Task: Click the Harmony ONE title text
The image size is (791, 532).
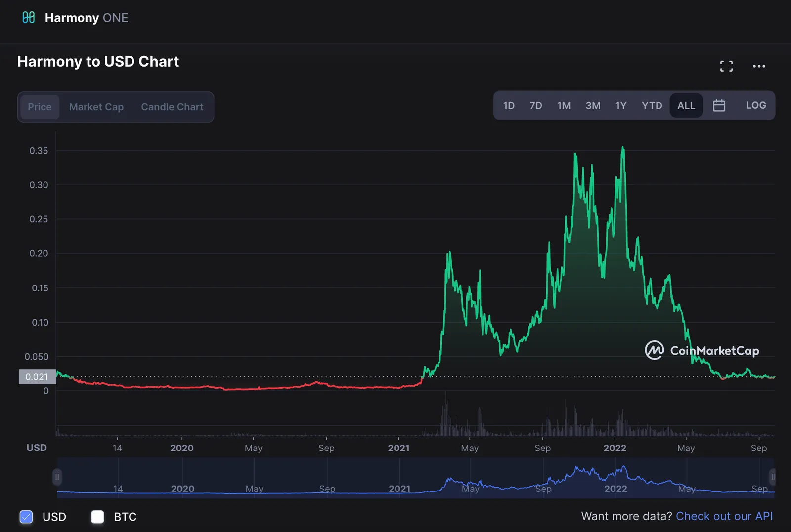Action: pos(87,18)
